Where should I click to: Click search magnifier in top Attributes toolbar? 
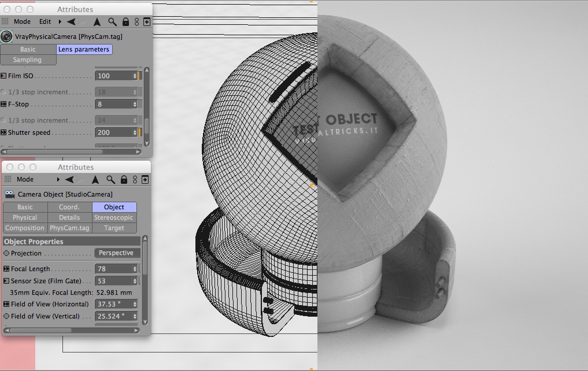pyautogui.click(x=112, y=22)
